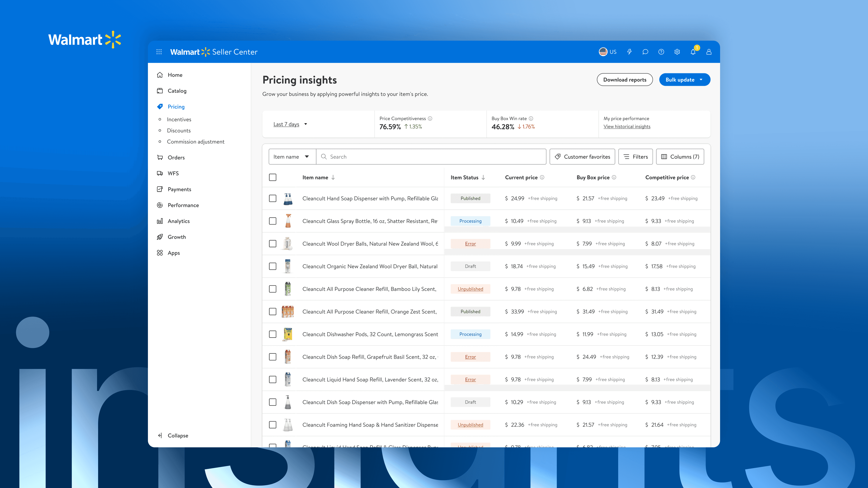Open Commission adjustment under Pricing
The height and width of the screenshot is (488, 868).
(195, 142)
